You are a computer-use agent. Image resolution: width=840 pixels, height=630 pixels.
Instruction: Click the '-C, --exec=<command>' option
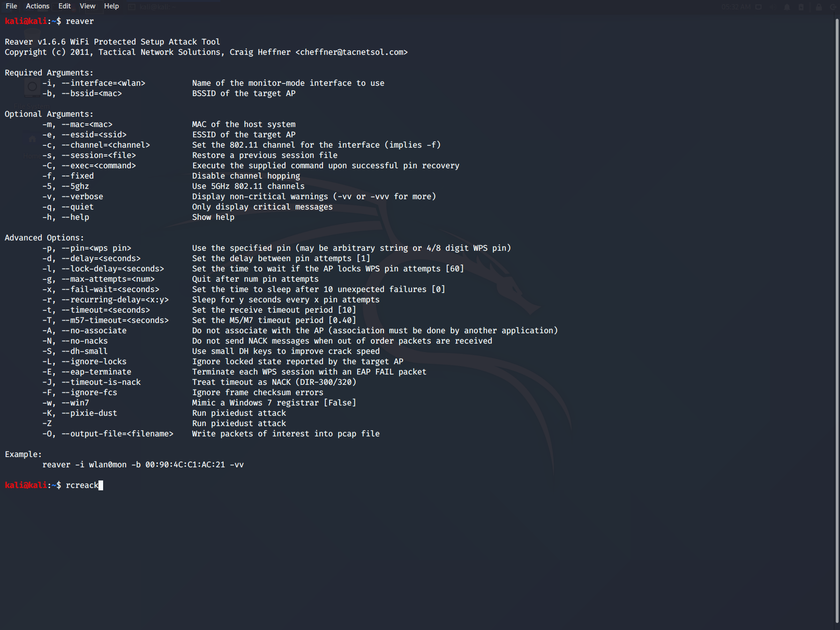[89, 165]
